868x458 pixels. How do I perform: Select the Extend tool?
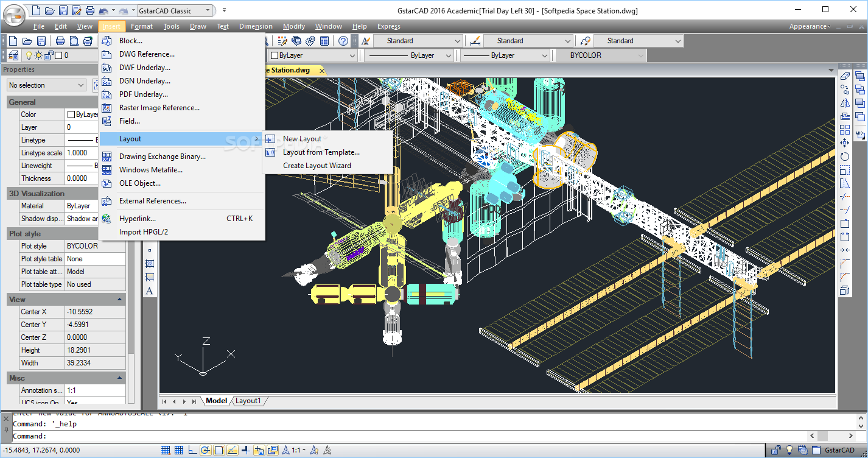[845, 210]
